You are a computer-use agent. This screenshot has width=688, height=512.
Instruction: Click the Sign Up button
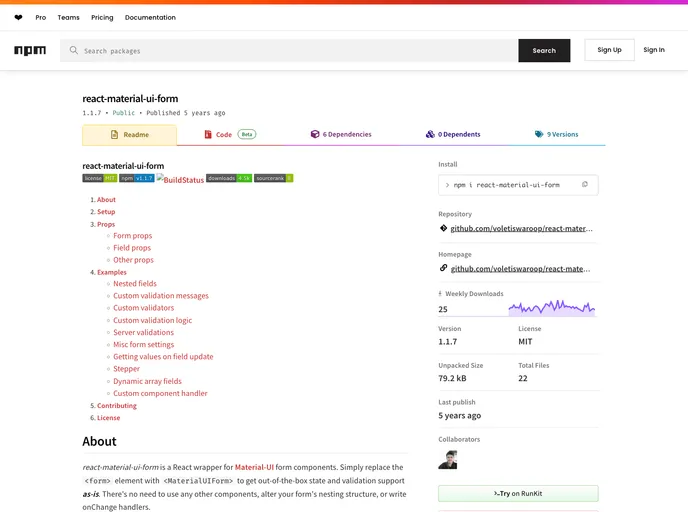(609, 50)
